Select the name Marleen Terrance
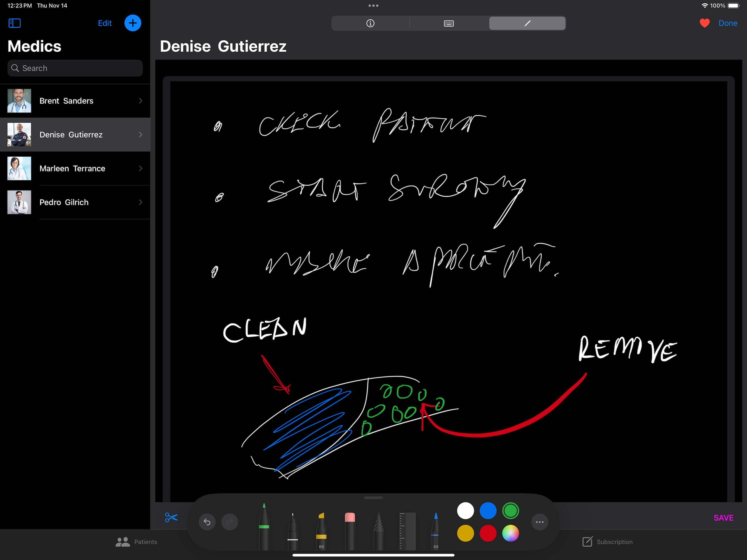Screen dimensions: 747x560 click(x=72, y=168)
